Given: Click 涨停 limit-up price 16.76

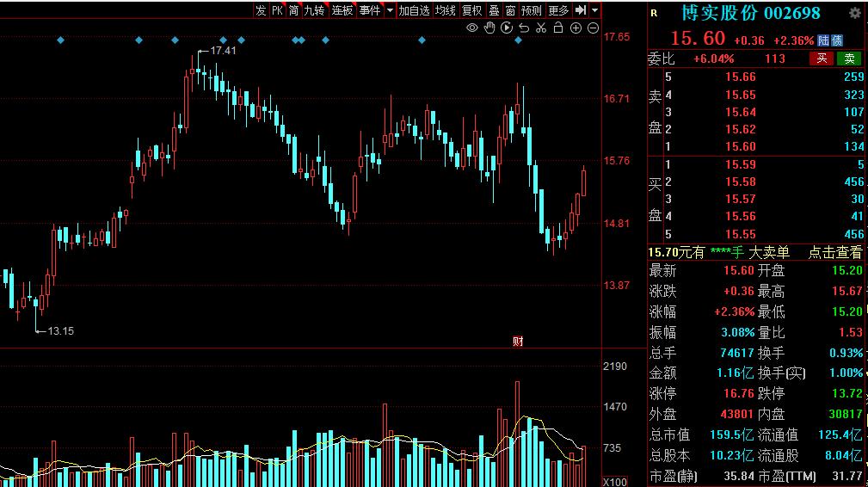Looking at the screenshot, I should pyautogui.click(x=739, y=393).
